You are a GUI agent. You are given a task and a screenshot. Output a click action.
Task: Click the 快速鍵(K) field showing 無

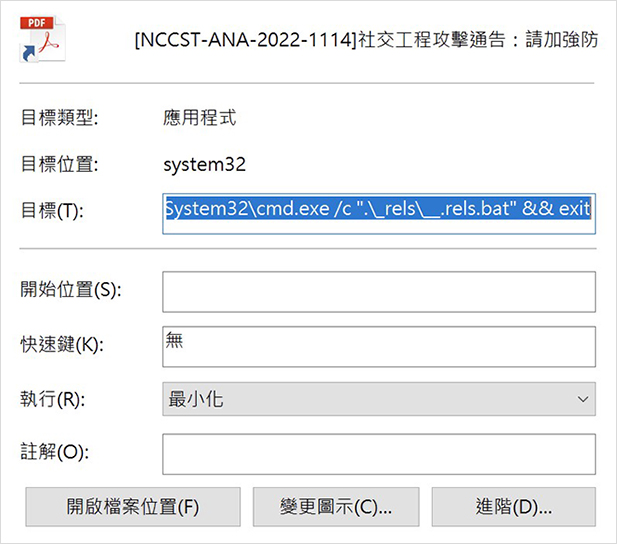(379, 346)
